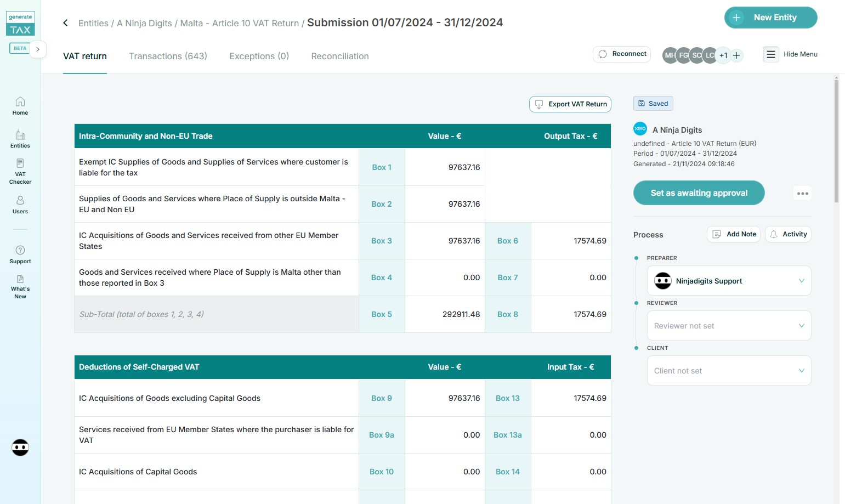Click the Hide Menu hamburger icon
845x504 pixels.
pos(770,54)
